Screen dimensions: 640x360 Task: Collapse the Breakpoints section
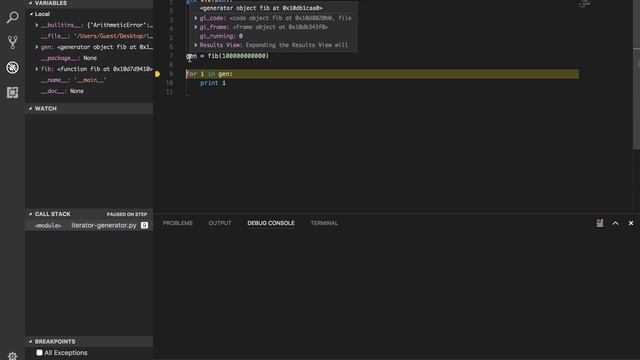pos(30,341)
